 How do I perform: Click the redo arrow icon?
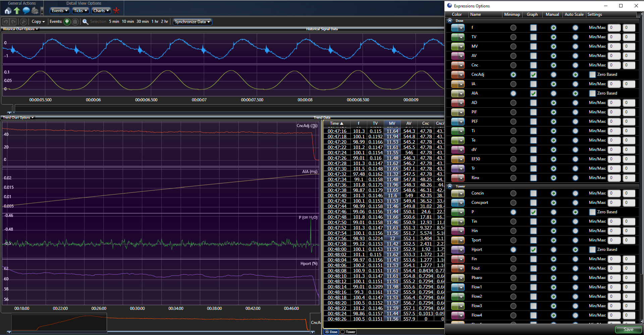tap(13, 22)
